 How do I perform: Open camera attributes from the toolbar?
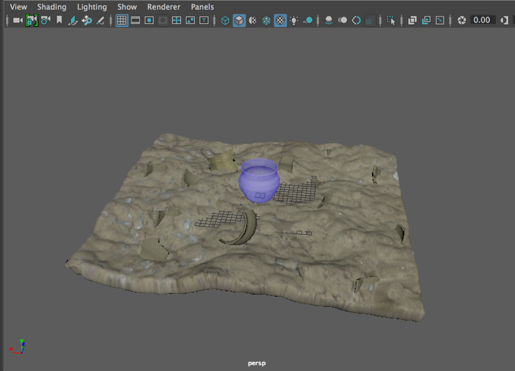[45, 20]
